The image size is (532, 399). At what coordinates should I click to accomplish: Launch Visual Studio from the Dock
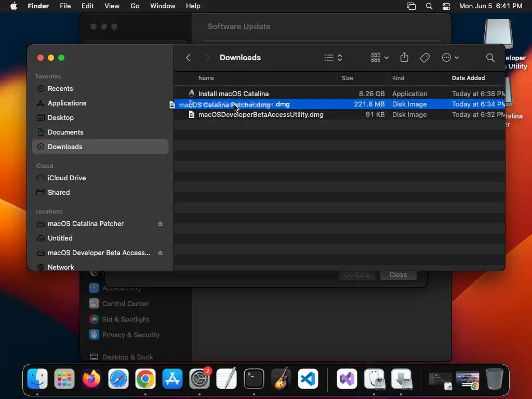(347, 379)
